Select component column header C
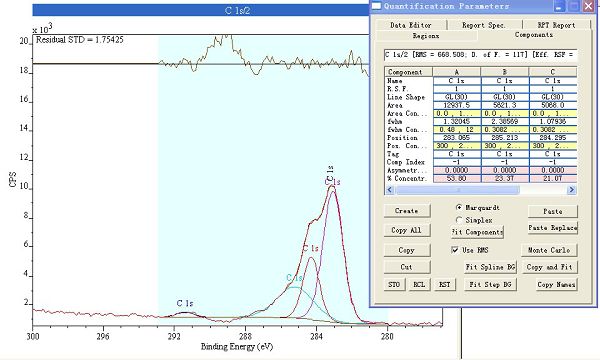Screen dimensions: 600x360 (553, 72)
